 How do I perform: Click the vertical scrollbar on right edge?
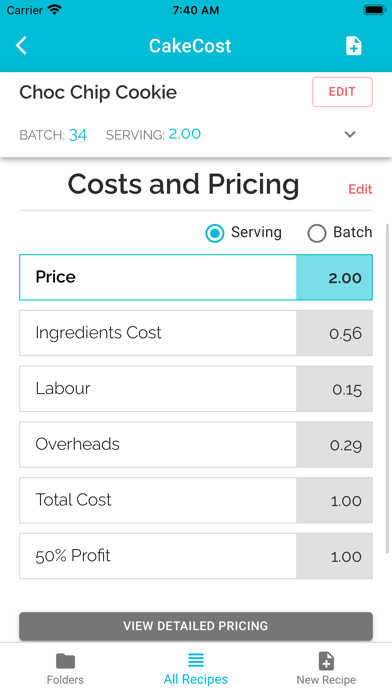tap(389, 388)
